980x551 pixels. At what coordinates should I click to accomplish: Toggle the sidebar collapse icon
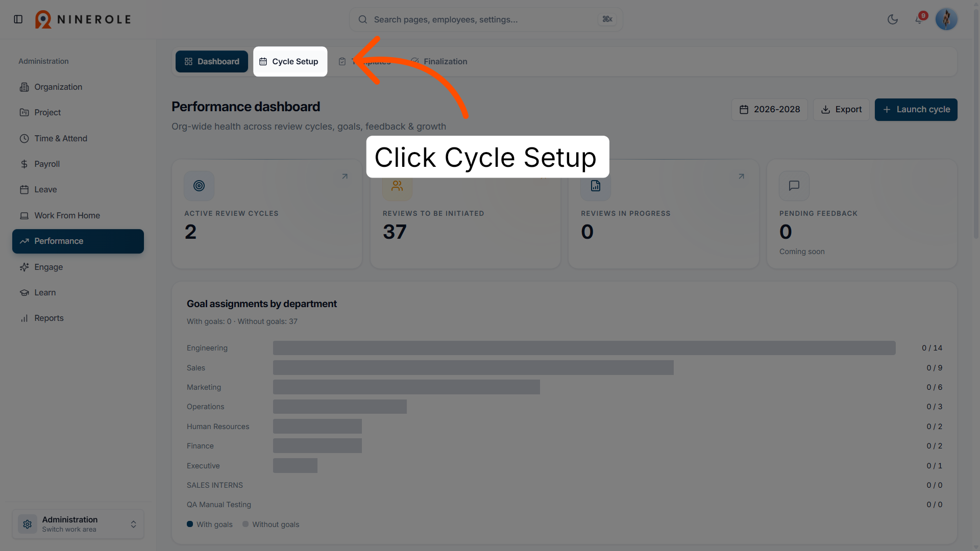(18, 19)
